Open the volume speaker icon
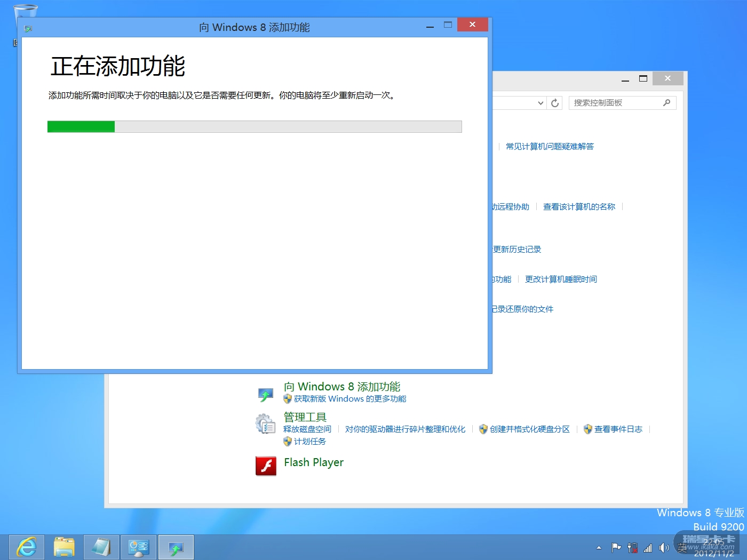This screenshot has width=747, height=560. click(x=664, y=548)
